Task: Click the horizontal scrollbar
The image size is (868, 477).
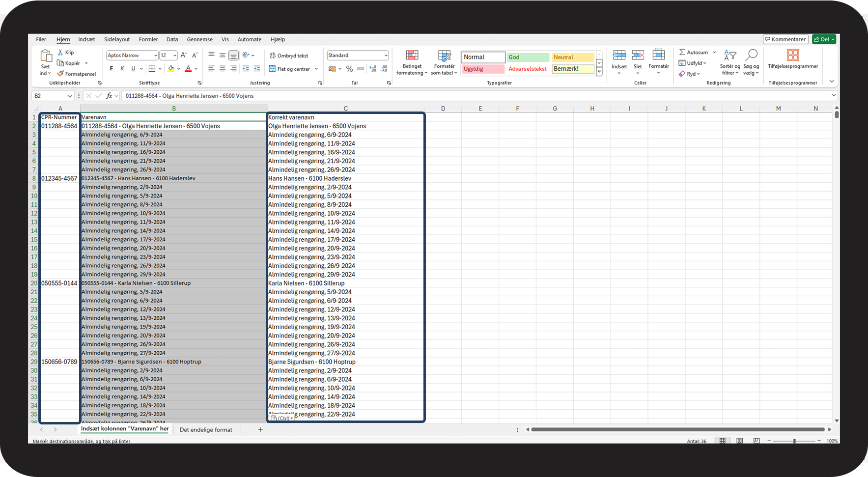Action: [678, 429]
